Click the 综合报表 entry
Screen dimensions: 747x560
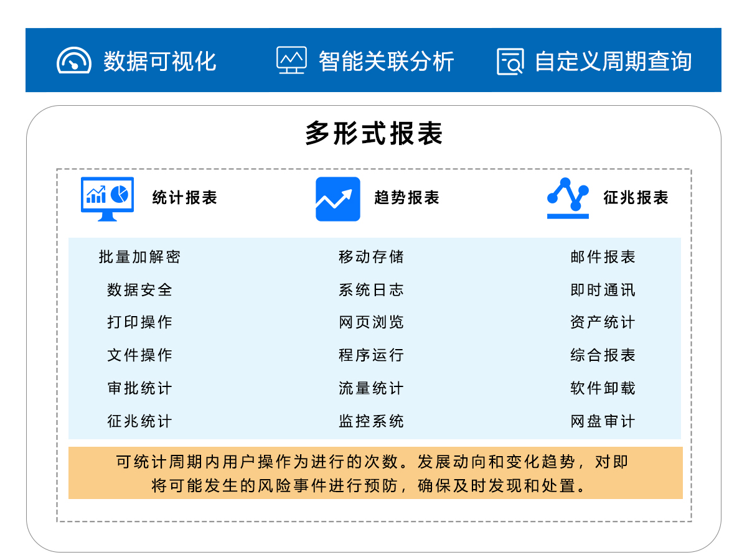coord(603,355)
